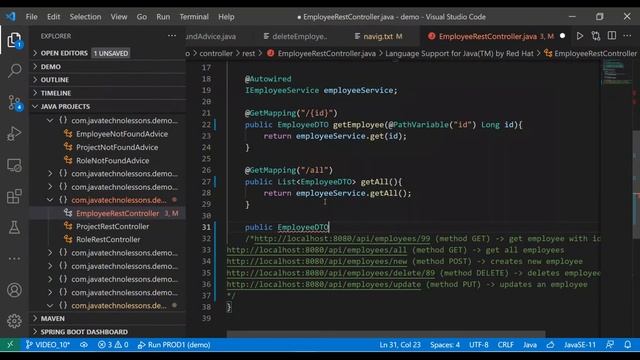Click the unsaved dot on the active tab
The image size is (640, 360).
click(x=562, y=36)
